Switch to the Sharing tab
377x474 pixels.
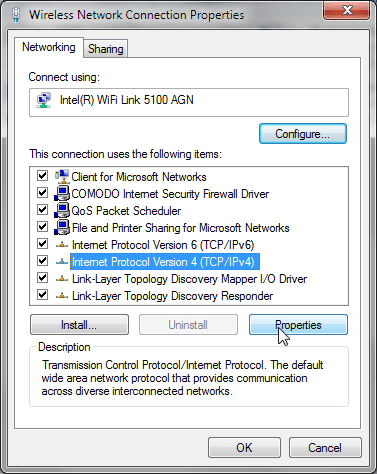click(x=105, y=49)
